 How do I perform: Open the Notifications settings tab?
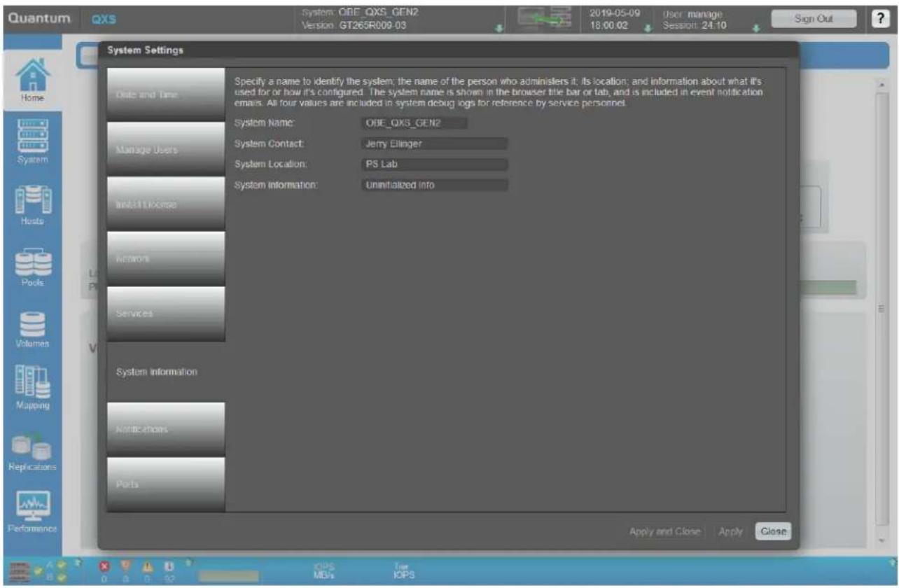tap(166, 429)
